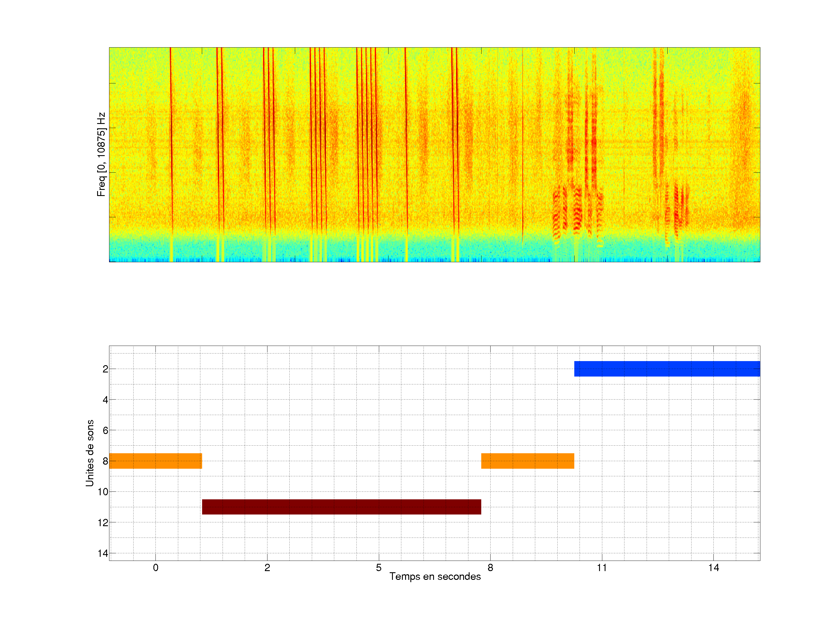
Task: Click the y-axis tick label 10
Action: (x=103, y=492)
